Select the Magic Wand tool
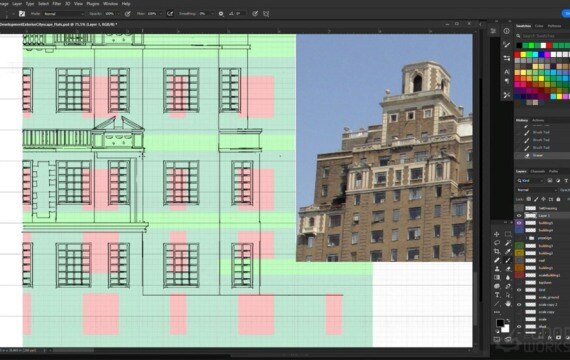Image resolution: width=570 pixels, height=360 pixels. pos(508,243)
